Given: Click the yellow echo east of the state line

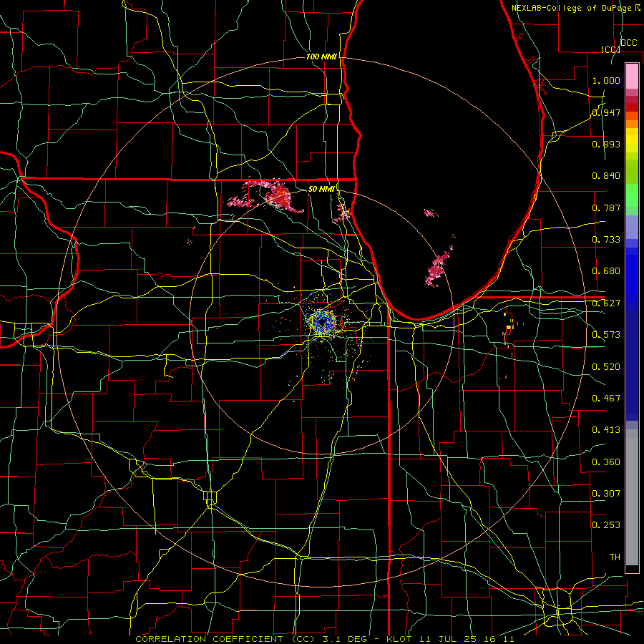Looking at the screenshot, I should point(509,327).
